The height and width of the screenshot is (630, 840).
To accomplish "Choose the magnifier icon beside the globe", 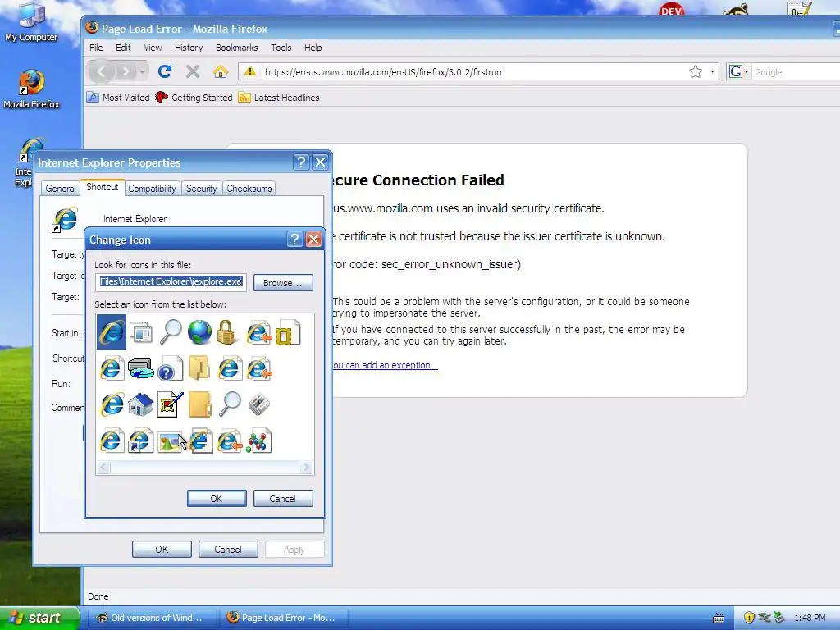I will coord(171,331).
